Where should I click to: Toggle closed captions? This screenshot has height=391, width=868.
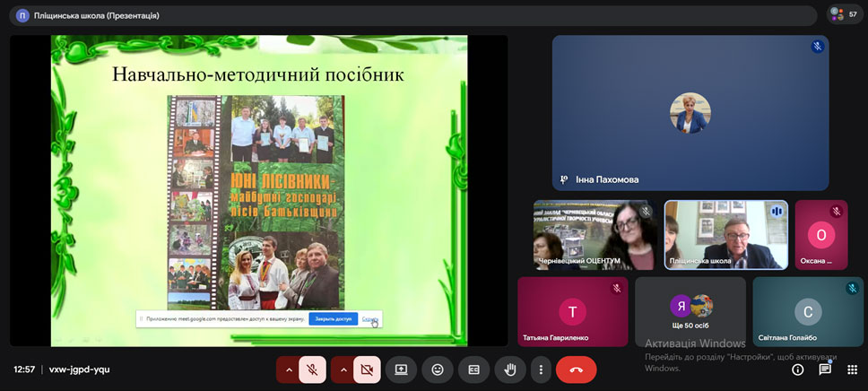473,369
